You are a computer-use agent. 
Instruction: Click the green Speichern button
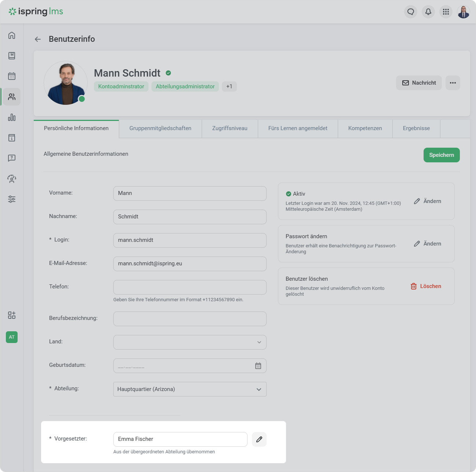point(441,155)
